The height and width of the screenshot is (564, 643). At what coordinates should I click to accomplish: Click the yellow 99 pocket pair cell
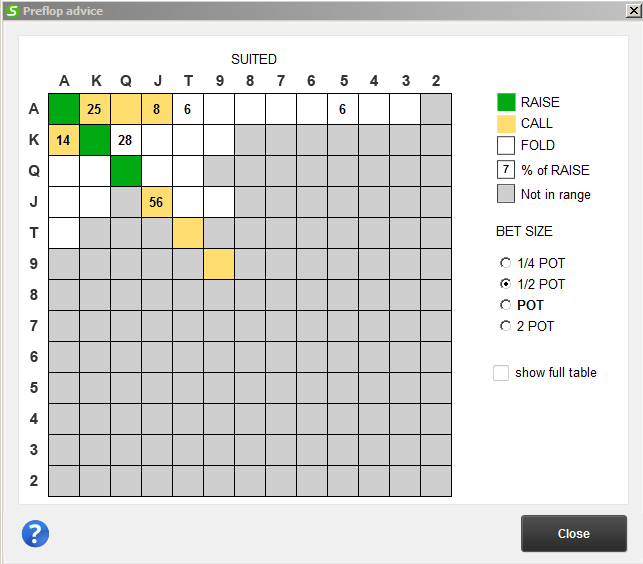(x=219, y=264)
